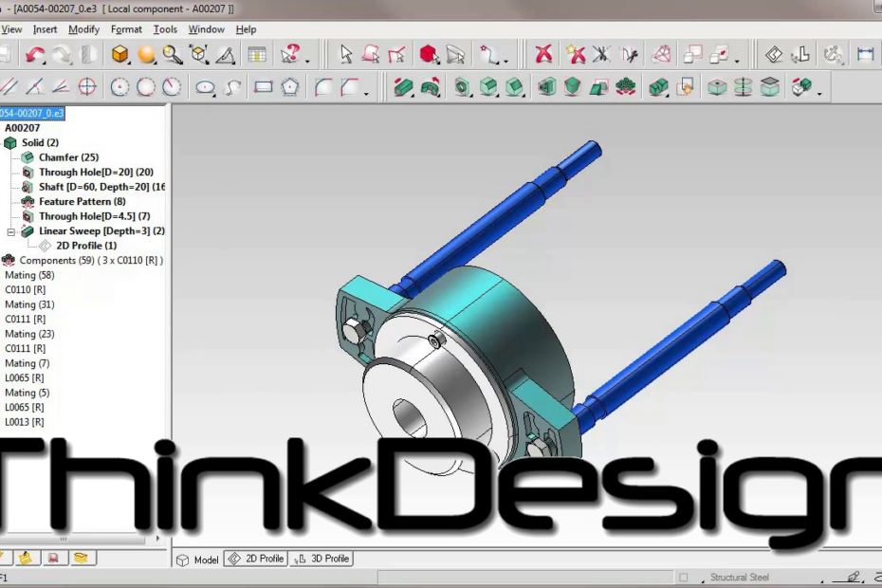Open the Window menu
The image size is (882, 588).
[206, 29]
